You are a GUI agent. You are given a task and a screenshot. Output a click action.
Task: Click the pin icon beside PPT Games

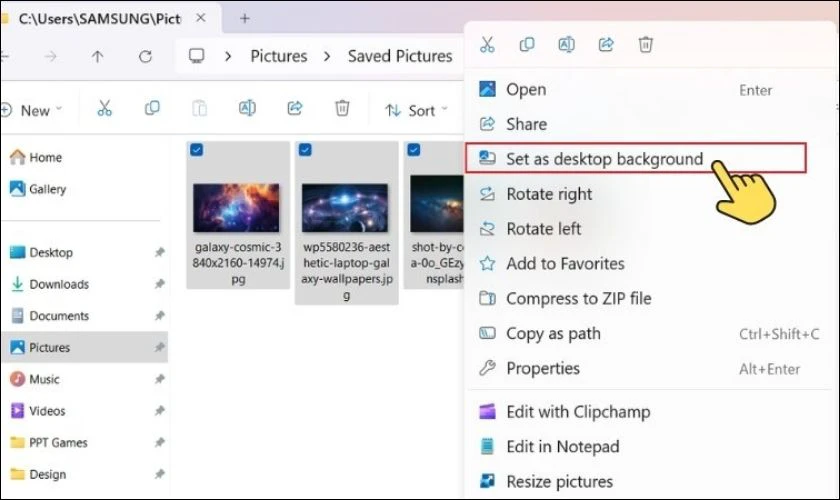point(160,442)
